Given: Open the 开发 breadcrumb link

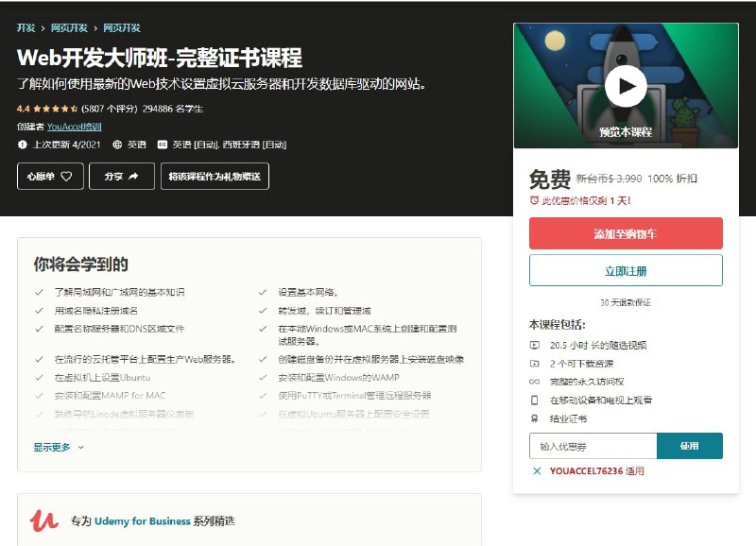Looking at the screenshot, I should pos(26,28).
